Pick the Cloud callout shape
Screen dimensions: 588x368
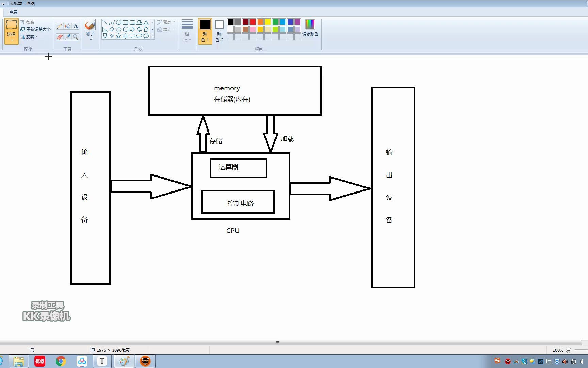click(x=146, y=36)
